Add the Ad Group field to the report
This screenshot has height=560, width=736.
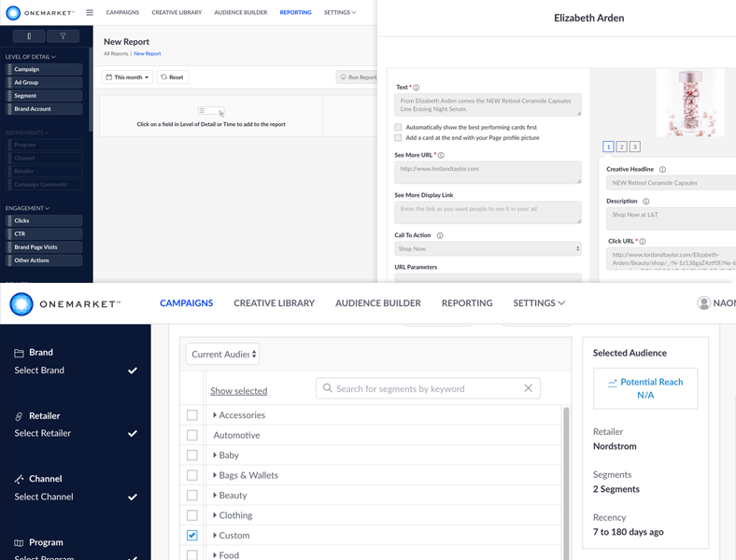point(44,82)
